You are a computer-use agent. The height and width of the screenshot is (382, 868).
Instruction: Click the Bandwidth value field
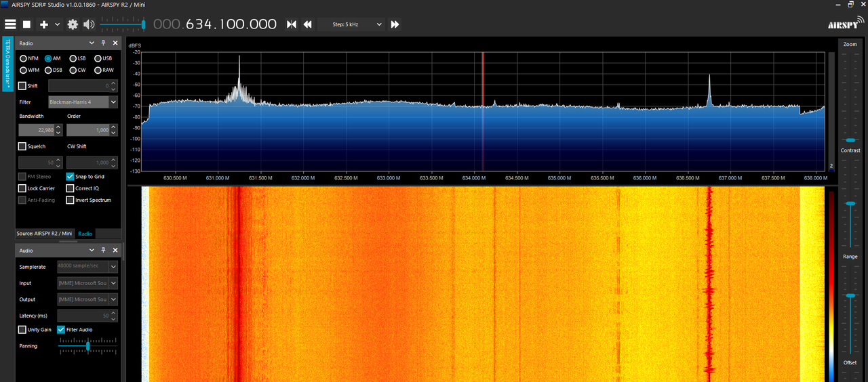pos(36,130)
